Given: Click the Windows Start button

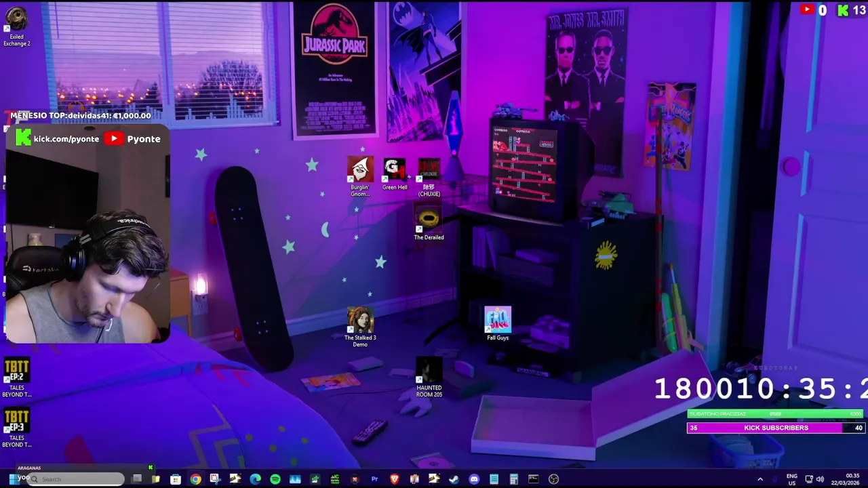Looking at the screenshot, I should coord(12,479).
